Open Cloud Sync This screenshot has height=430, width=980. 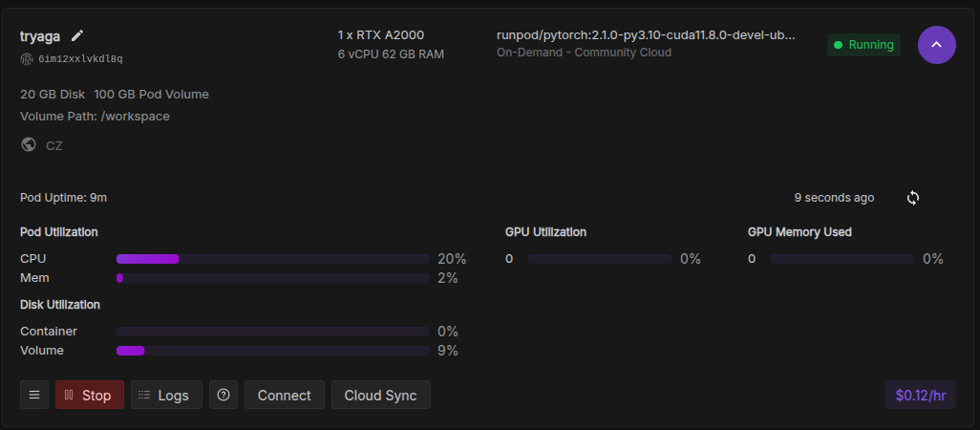(x=380, y=395)
